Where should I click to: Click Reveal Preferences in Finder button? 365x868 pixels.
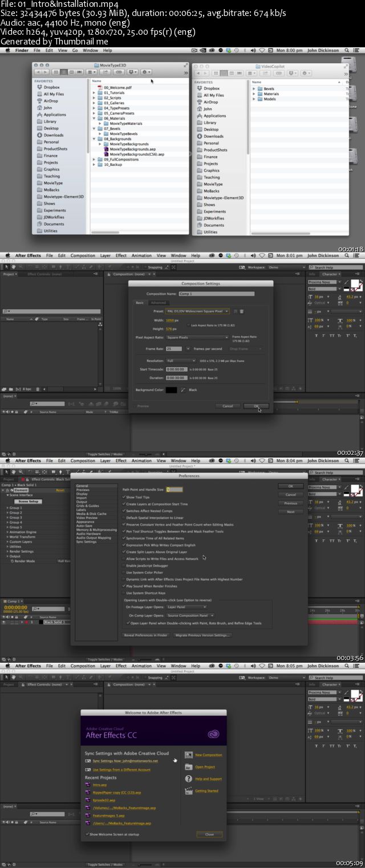click(147, 635)
